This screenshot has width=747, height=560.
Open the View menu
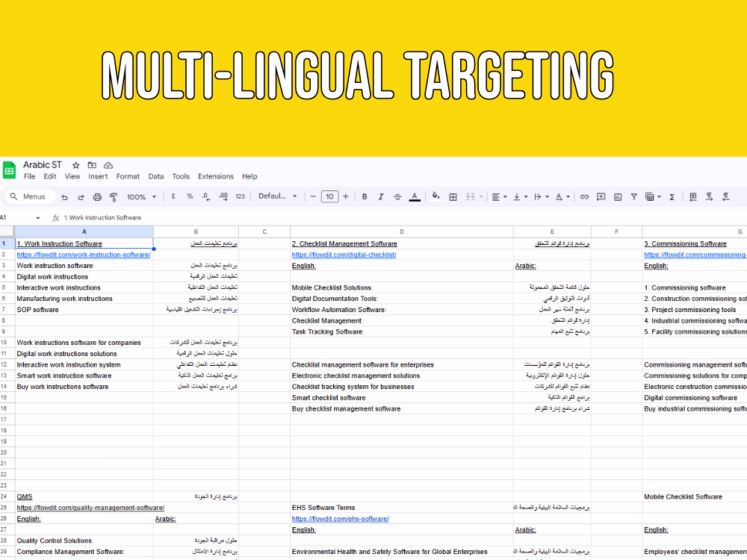coord(72,176)
